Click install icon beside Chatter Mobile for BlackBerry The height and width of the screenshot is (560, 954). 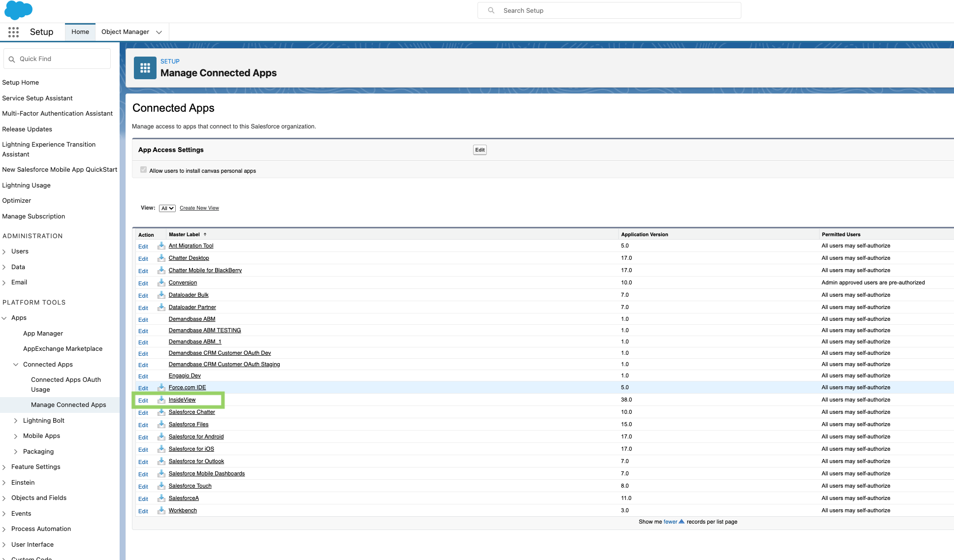click(161, 270)
